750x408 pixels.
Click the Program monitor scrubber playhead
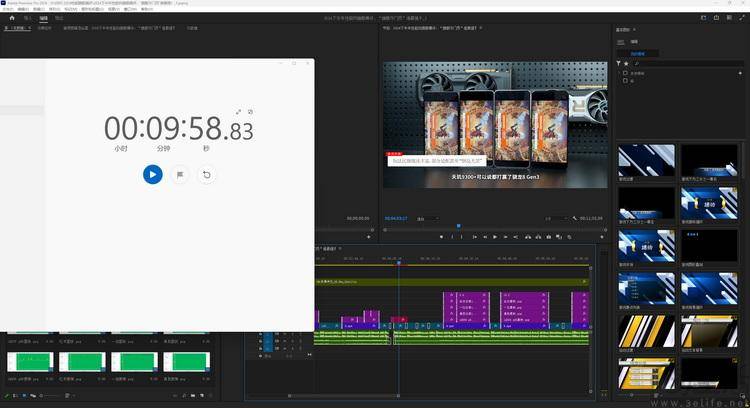tap(459, 226)
